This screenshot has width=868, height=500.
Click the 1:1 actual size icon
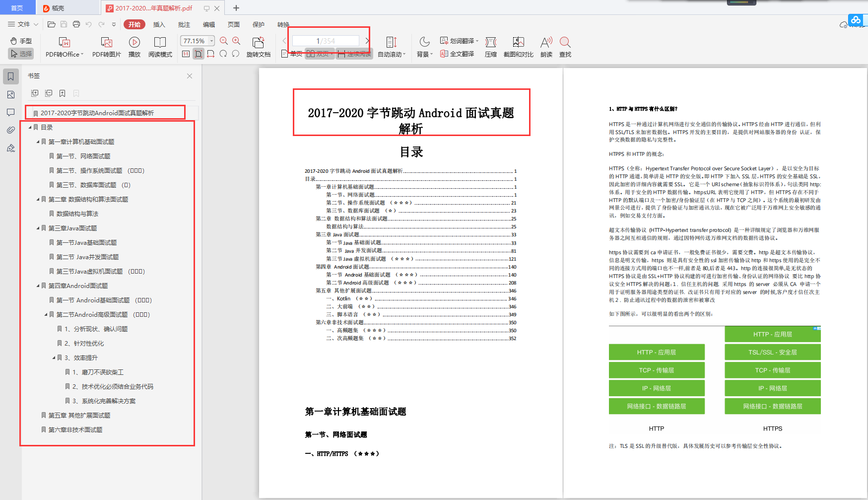(186, 54)
